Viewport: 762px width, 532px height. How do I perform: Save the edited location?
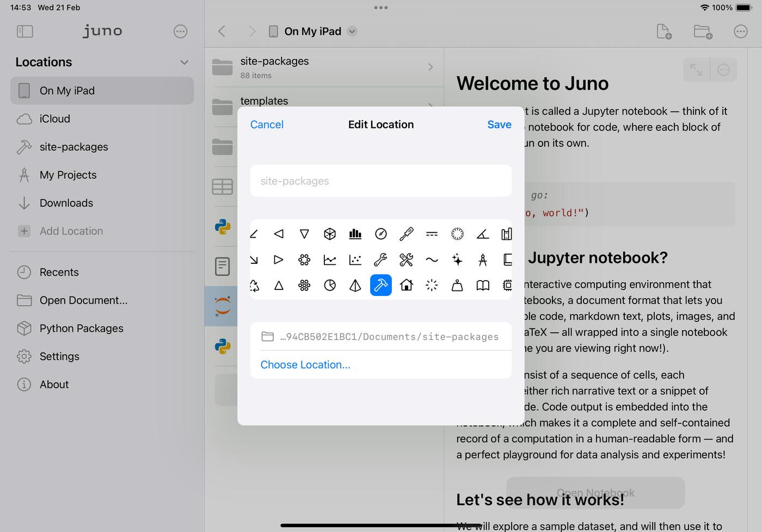499,125
